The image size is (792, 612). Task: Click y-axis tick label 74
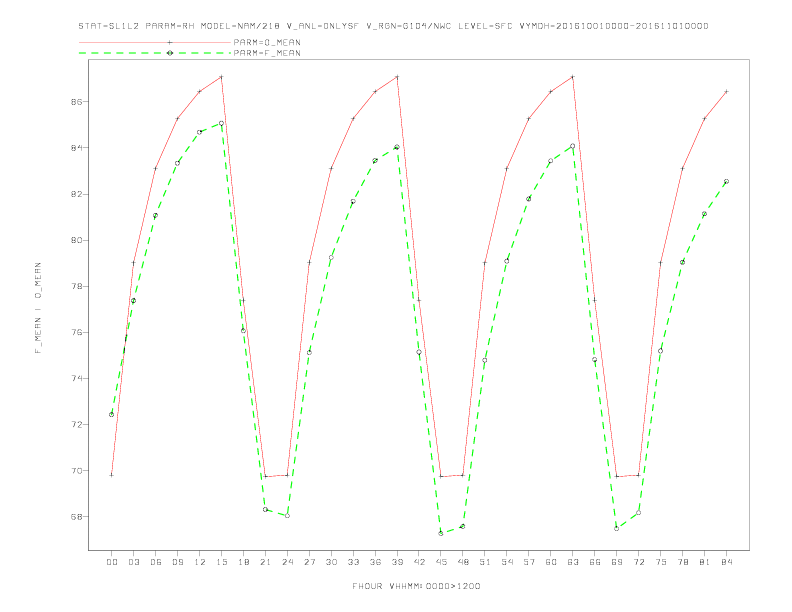point(76,378)
